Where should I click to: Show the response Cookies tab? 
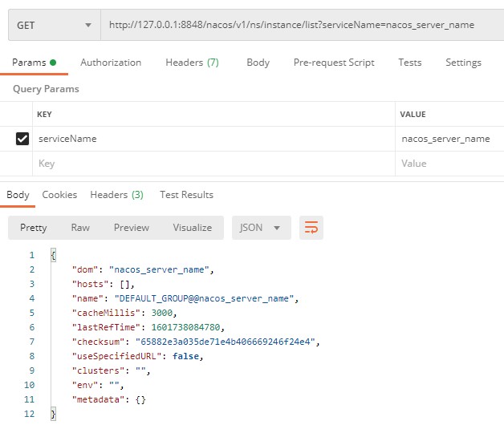59,195
